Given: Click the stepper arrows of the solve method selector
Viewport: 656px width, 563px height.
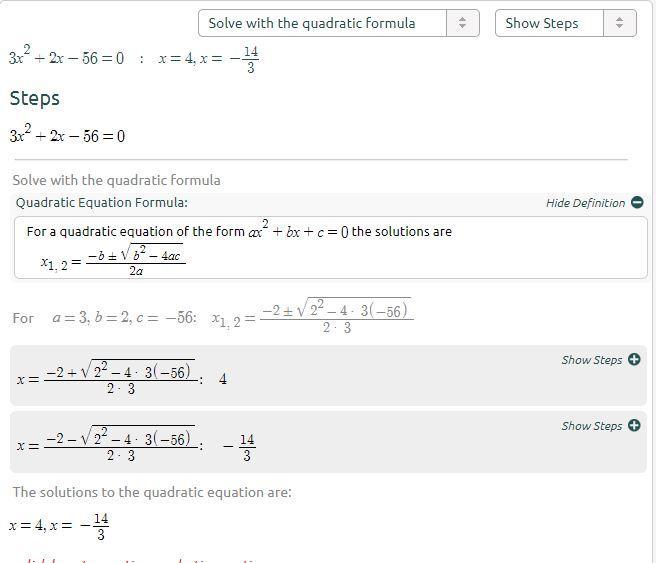Looking at the screenshot, I should click(x=462, y=23).
